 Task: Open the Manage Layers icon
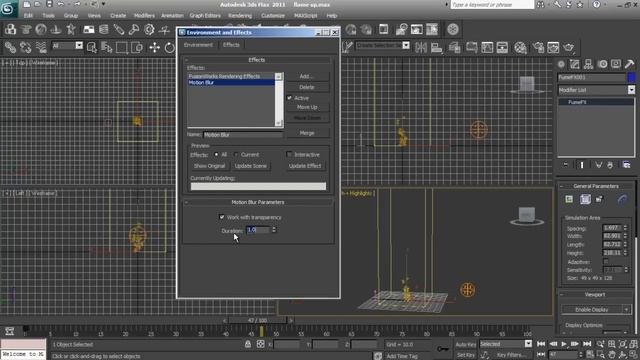454,47
